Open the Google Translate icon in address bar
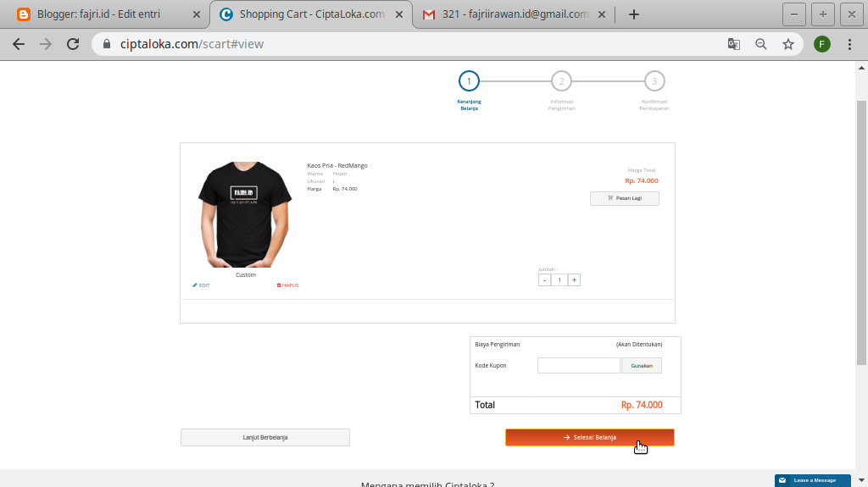Image resolution: width=868 pixels, height=487 pixels. [x=734, y=44]
